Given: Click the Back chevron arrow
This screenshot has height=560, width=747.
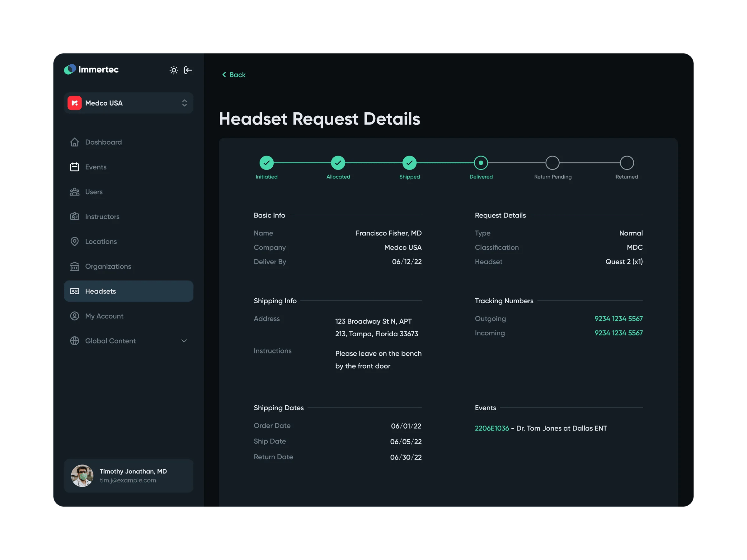Looking at the screenshot, I should 224,75.
